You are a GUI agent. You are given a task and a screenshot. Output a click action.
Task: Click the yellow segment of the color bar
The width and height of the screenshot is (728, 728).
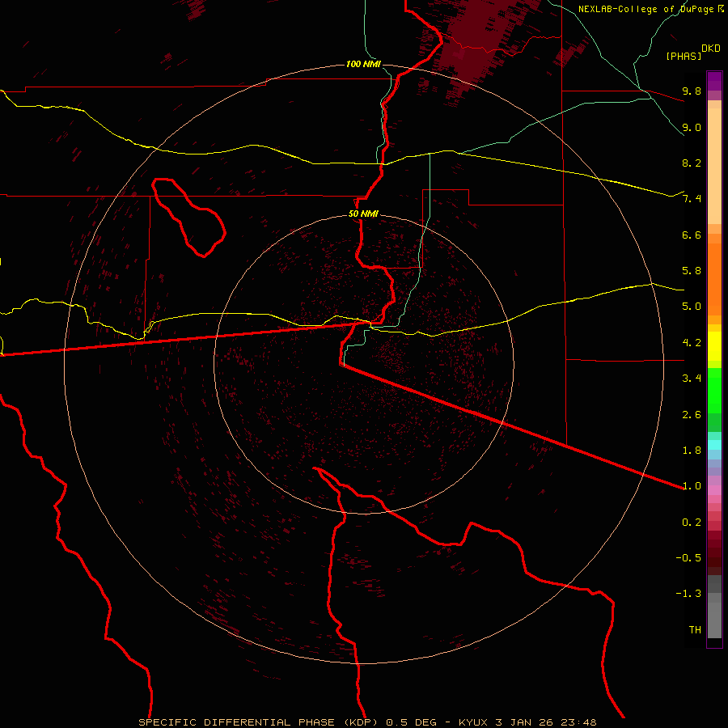point(714,346)
